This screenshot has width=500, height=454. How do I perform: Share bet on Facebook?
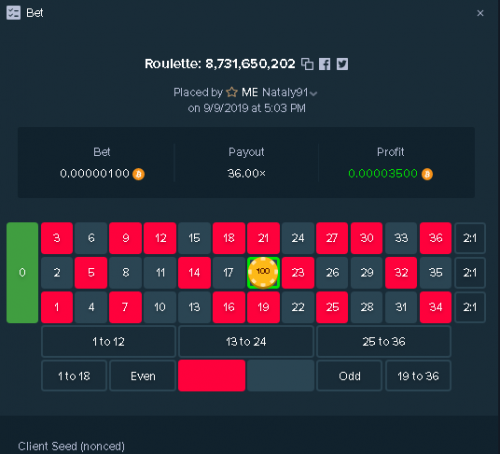[324, 64]
